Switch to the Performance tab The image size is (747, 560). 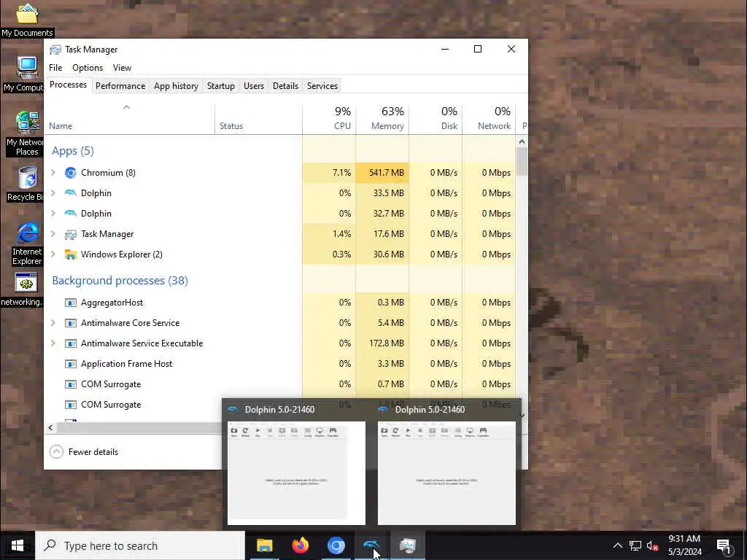coord(120,86)
